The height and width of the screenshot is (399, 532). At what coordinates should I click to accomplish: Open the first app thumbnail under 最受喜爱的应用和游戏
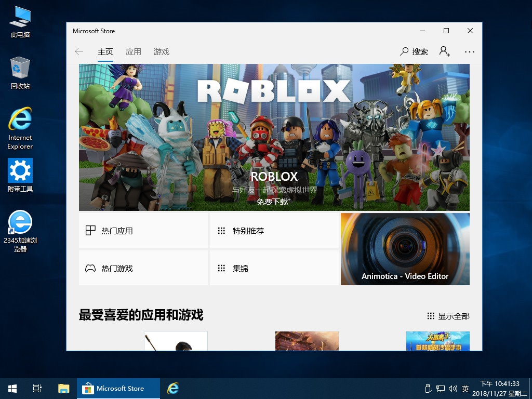point(176,341)
